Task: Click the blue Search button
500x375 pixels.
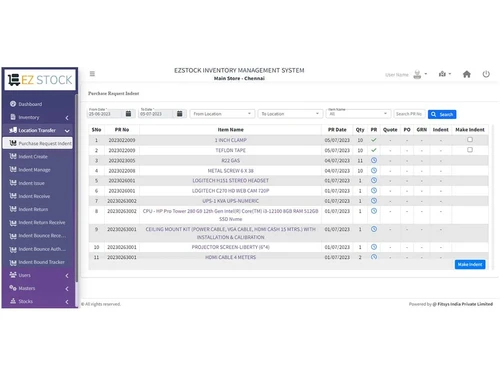Action: pyautogui.click(x=442, y=114)
